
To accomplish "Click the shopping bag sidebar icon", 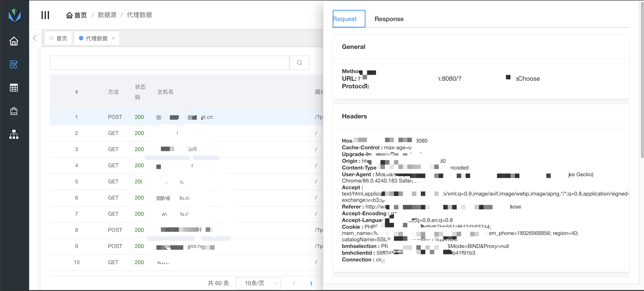I will (14, 111).
